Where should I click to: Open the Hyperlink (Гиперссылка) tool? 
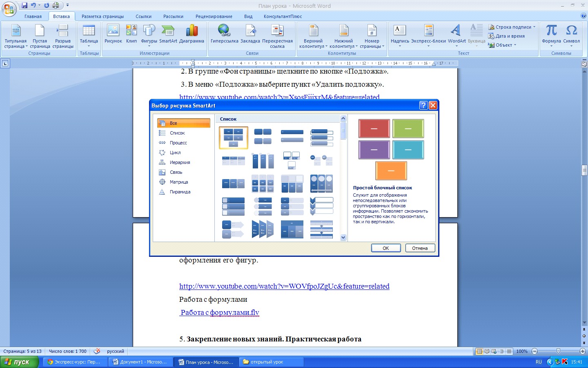(x=224, y=34)
